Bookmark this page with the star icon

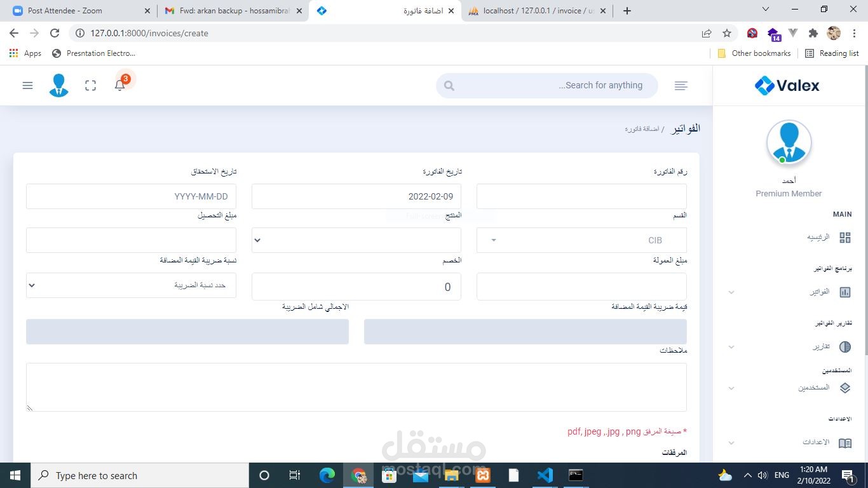[x=727, y=33]
